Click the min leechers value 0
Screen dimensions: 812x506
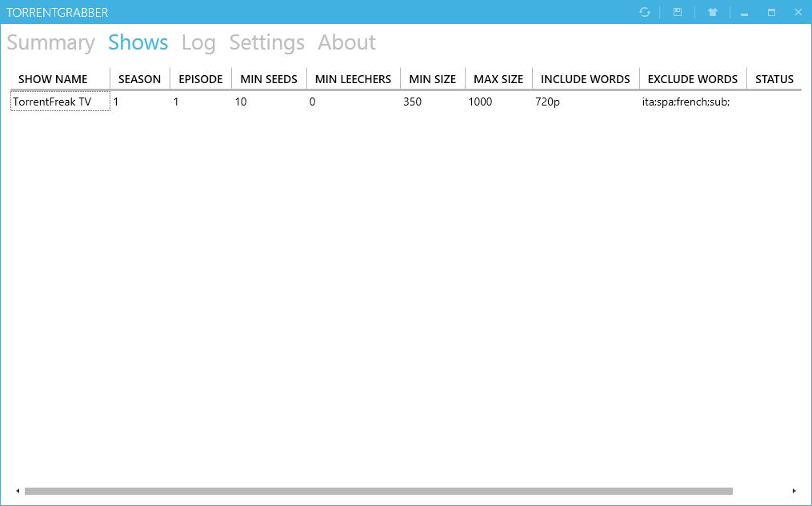tap(312, 102)
